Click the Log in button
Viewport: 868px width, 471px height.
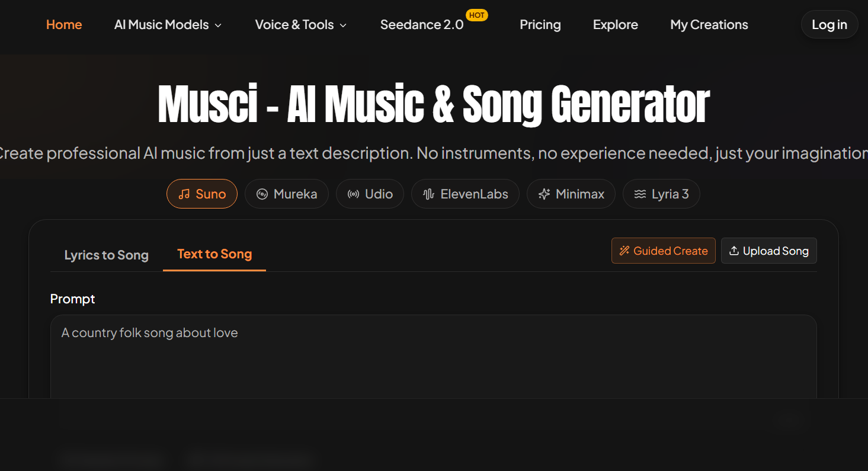(x=829, y=25)
